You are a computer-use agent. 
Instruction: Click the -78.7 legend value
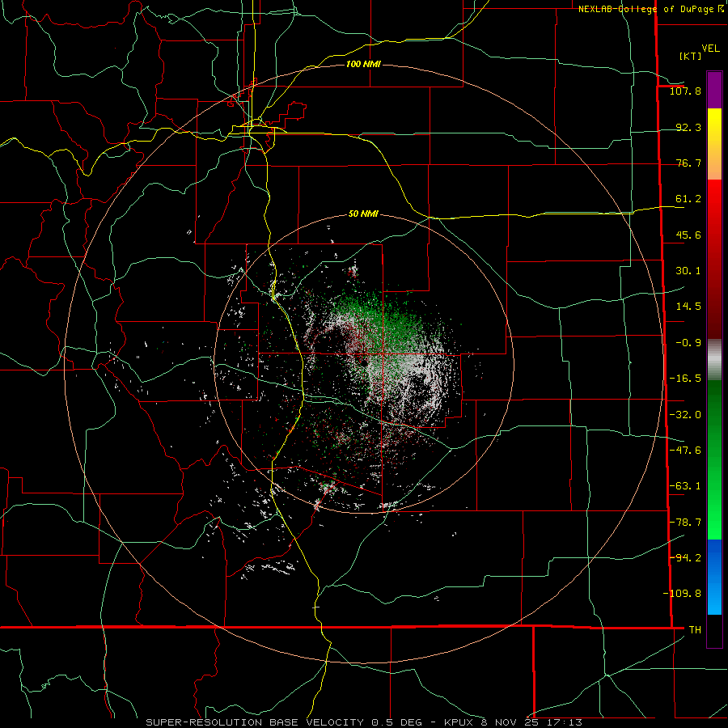(x=685, y=523)
